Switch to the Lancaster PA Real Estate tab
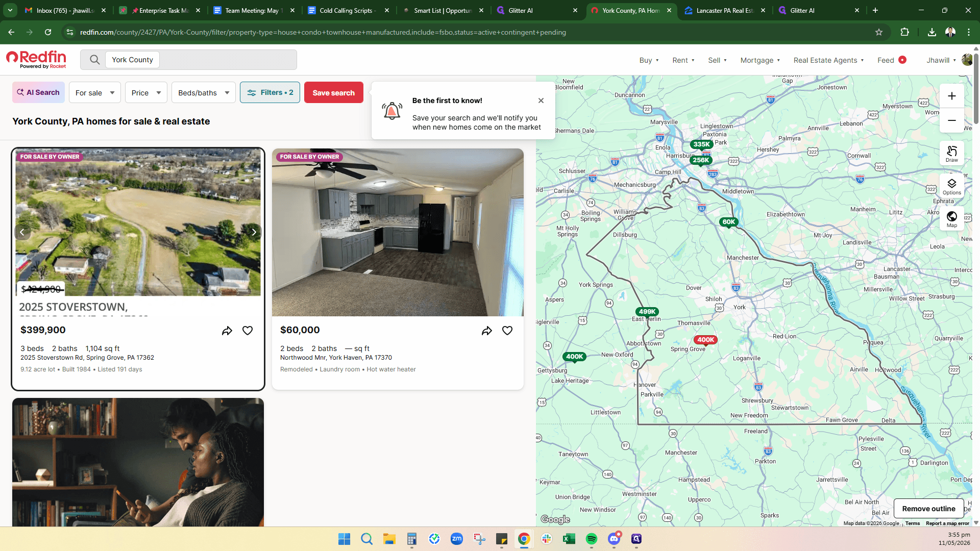The height and width of the screenshot is (551, 980). pyautogui.click(x=725, y=10)
